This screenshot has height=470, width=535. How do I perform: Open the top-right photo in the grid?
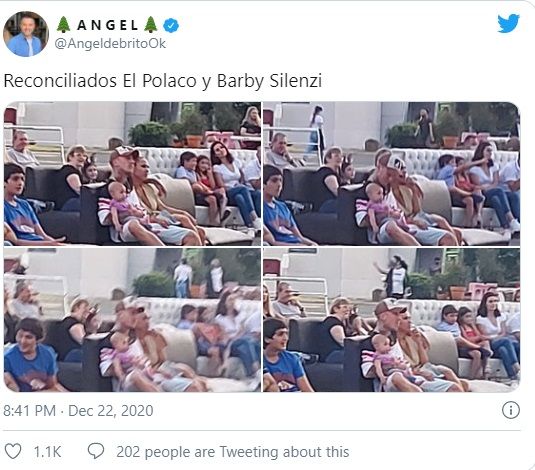391,173
